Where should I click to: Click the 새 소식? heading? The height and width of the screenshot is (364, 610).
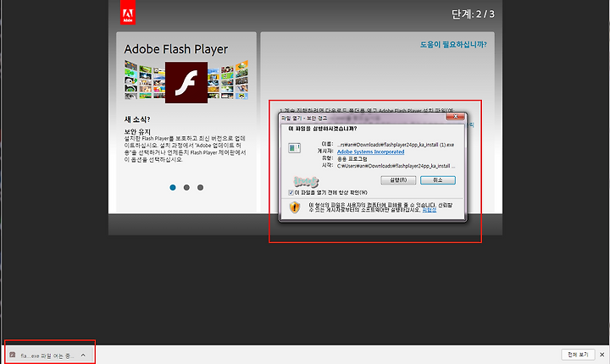tap(137, 119)
